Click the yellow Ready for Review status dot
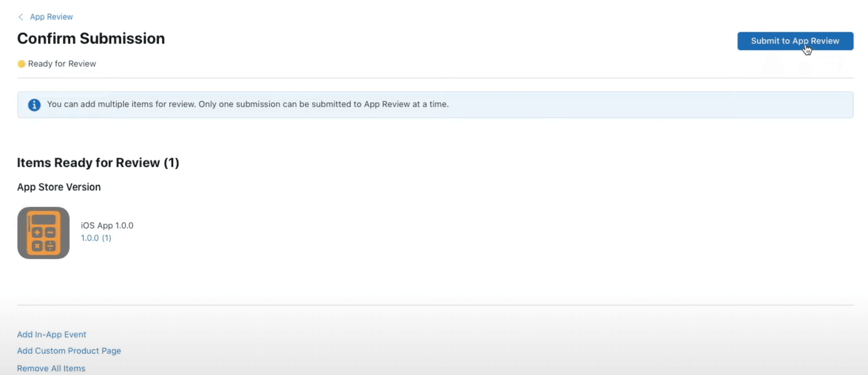The width and height of the screenshot is (868, 375). [x=21, y=64]
